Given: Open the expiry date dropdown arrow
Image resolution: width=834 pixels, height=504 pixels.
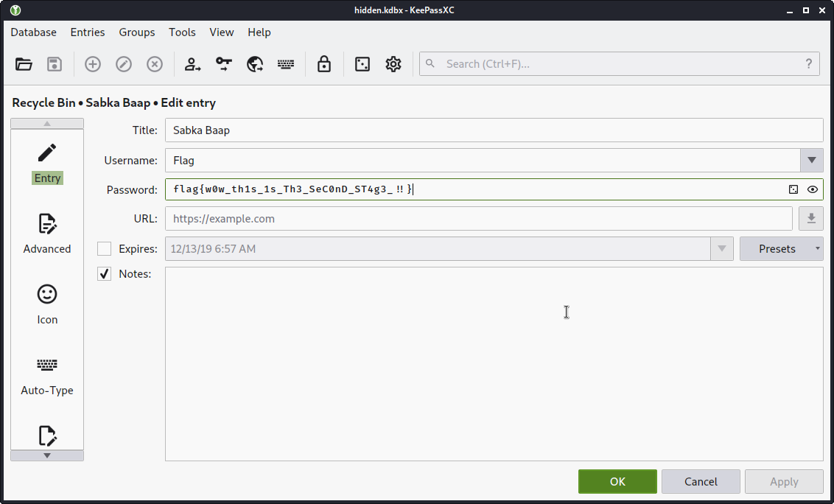Looking at the screenshot, I should pyautogui.click(x=722, y=249).
